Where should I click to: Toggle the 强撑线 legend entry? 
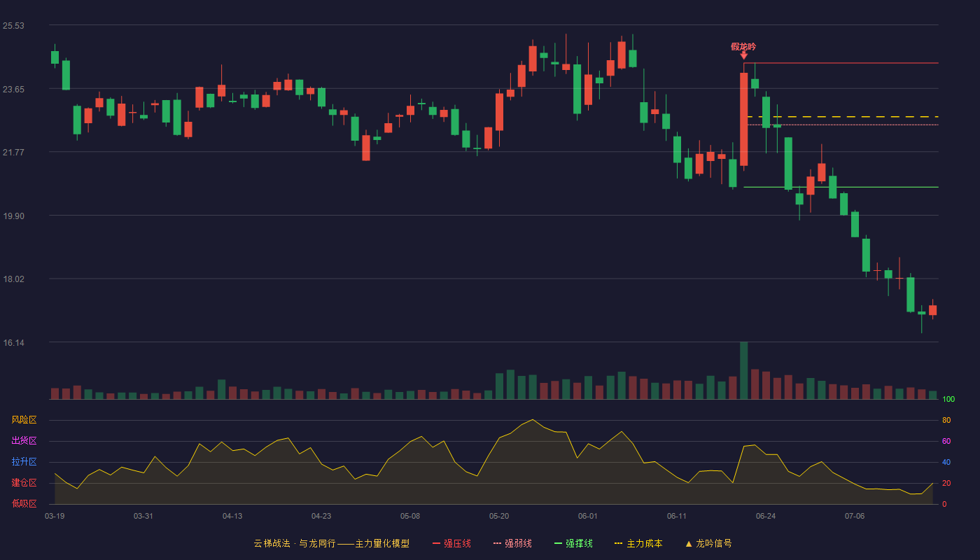573,543
